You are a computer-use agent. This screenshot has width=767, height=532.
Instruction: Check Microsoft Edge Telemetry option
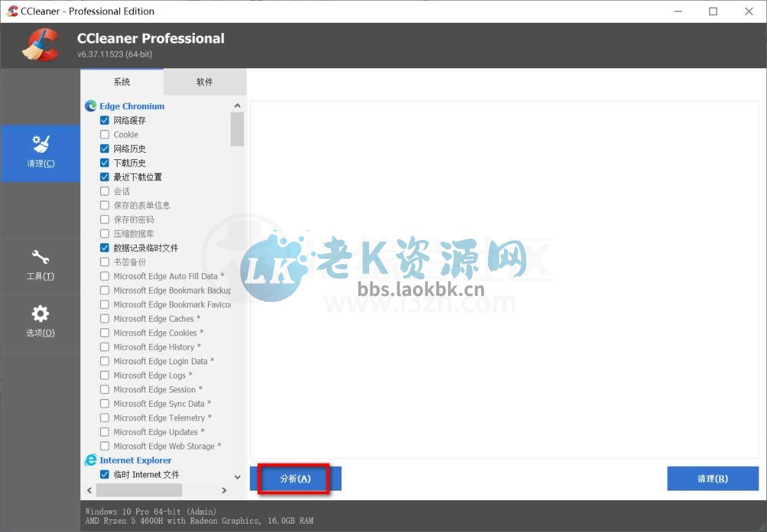click(x=104, y=418)
